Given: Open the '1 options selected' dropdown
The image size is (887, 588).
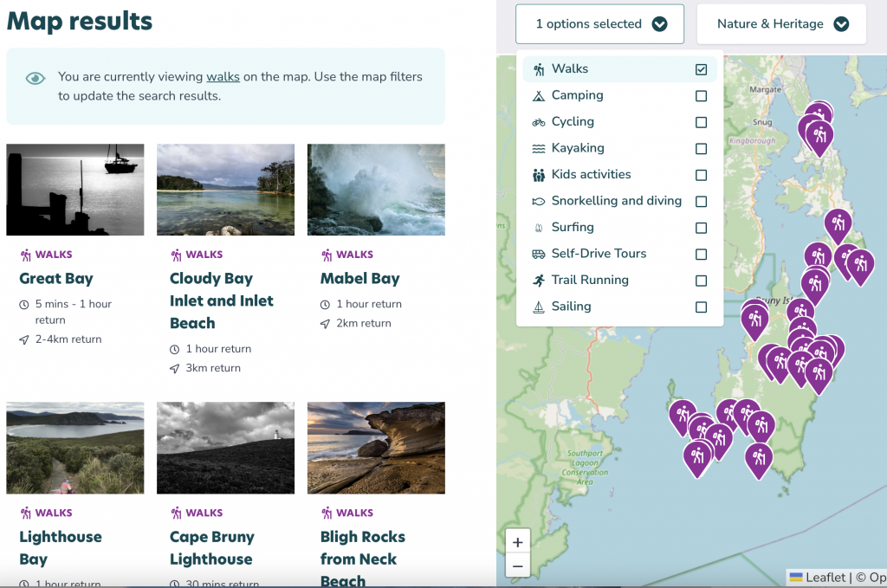Looking at the screenshot, I should click(x=599, y=23).
